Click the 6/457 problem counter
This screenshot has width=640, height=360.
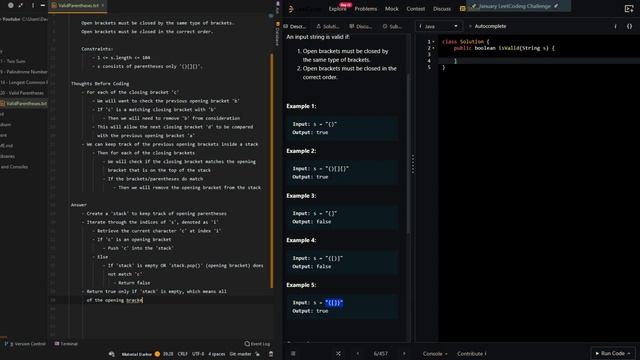[380, 353]
